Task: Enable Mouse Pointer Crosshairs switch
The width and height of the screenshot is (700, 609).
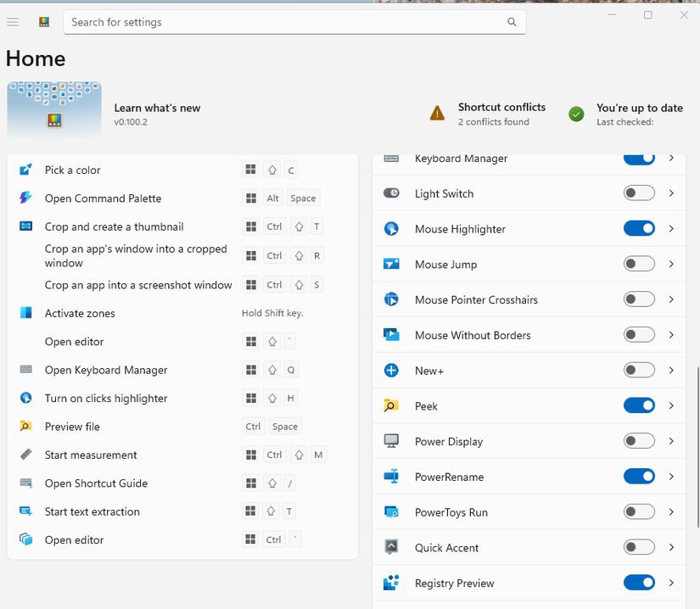Action: (x=639, y=299)
